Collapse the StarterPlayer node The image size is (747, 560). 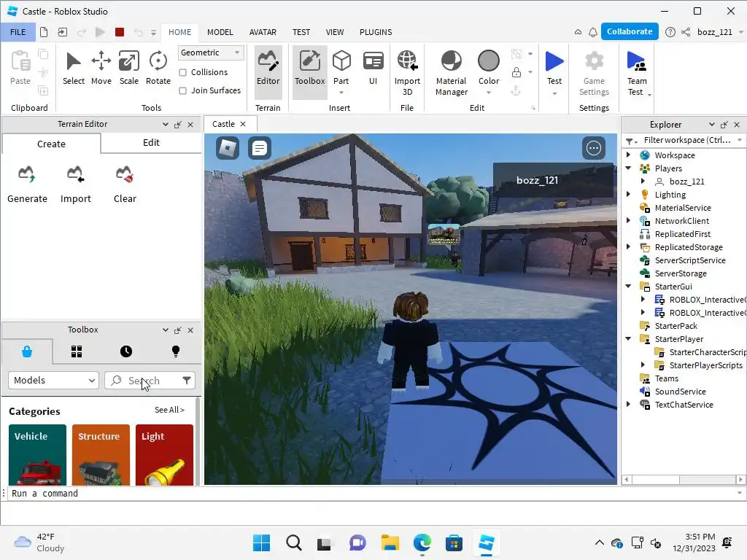(628, 338)
